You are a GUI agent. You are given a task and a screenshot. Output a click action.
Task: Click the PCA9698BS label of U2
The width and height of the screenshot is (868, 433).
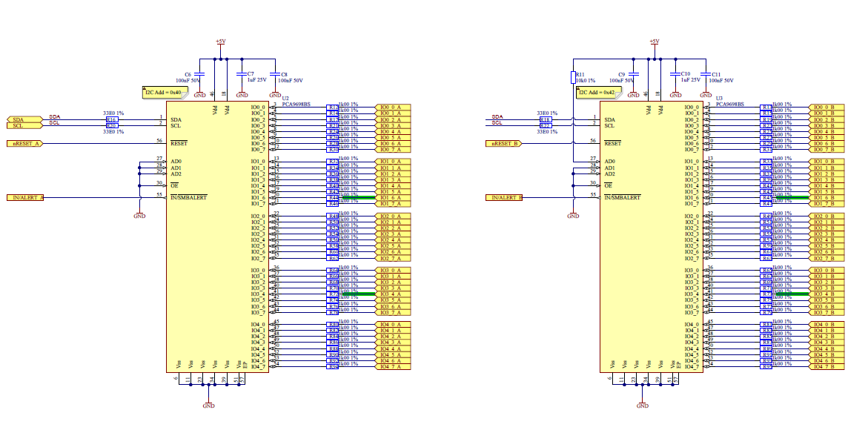point(296,104)
